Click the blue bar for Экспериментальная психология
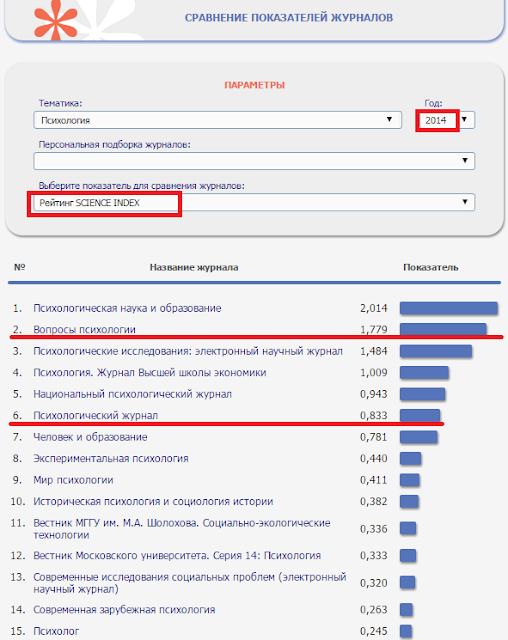 coord(410,458)
